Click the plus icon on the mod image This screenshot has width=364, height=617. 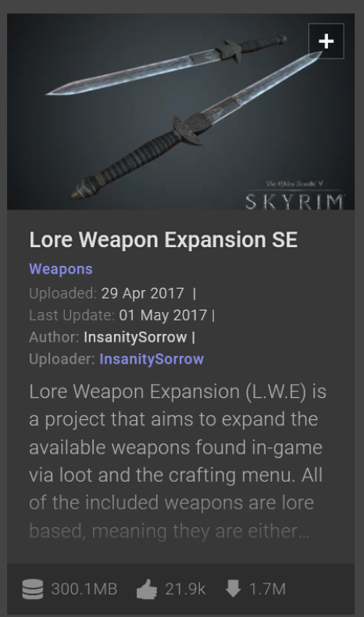(x=327, y=41)
